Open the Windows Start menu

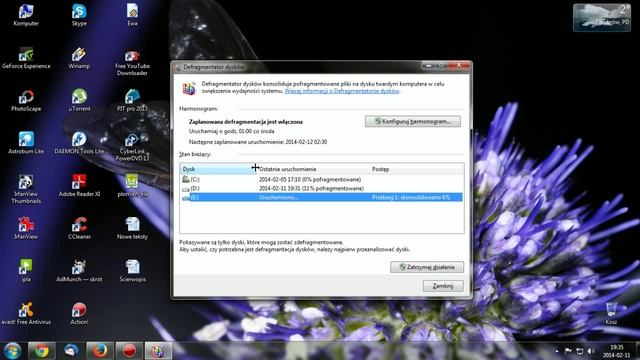coord(12,351)
